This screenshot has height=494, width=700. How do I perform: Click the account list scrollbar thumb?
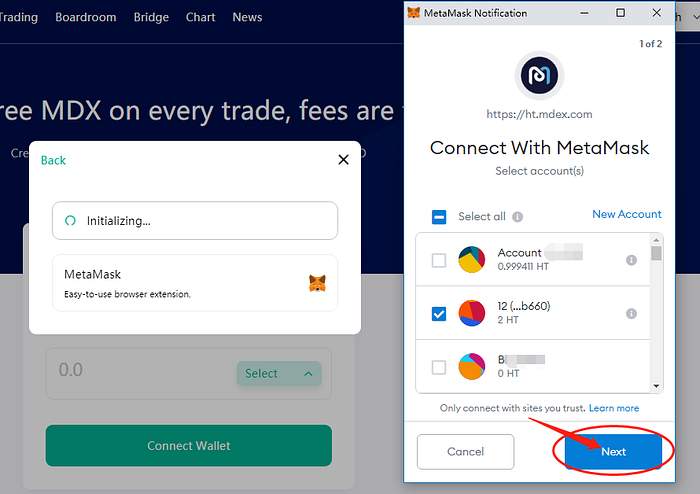[x=656, y=253]
